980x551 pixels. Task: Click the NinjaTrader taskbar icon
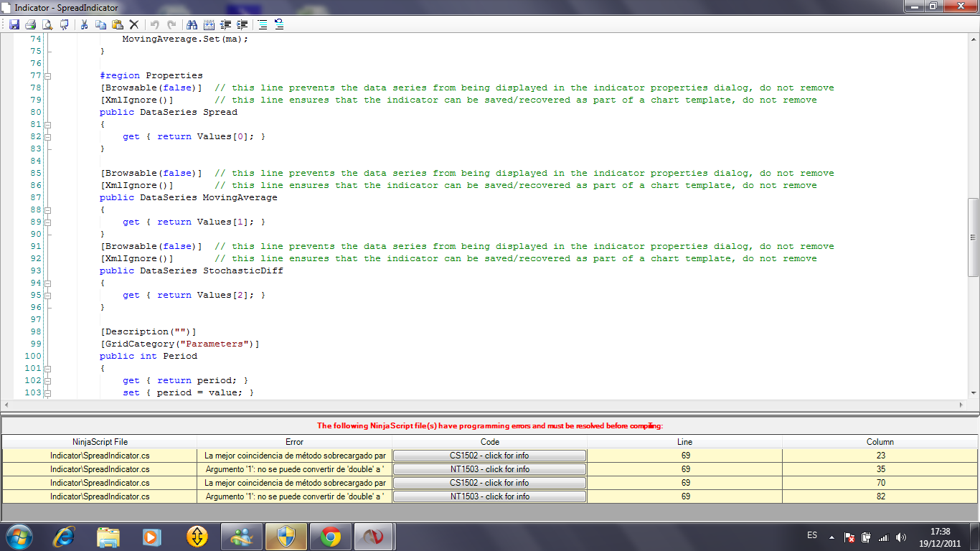coord(374,536)
